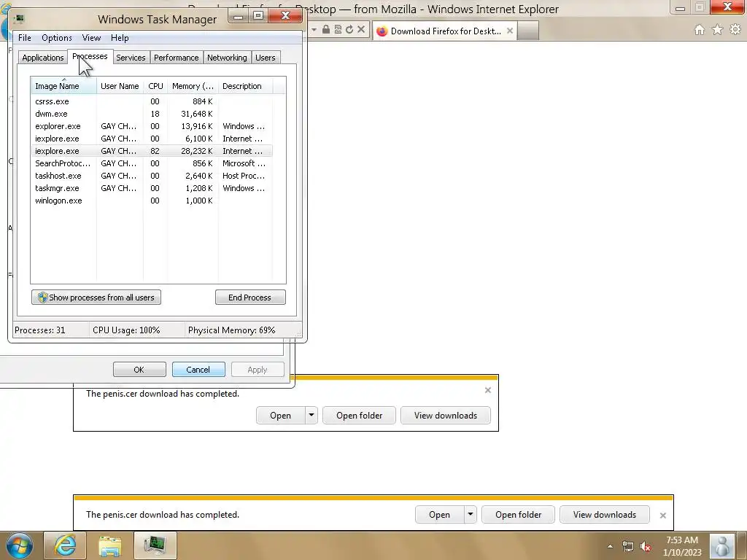Viewport: 747px width, 560px height.
Task: Click Open in upper download notification
Action: (x=281, y=415)
